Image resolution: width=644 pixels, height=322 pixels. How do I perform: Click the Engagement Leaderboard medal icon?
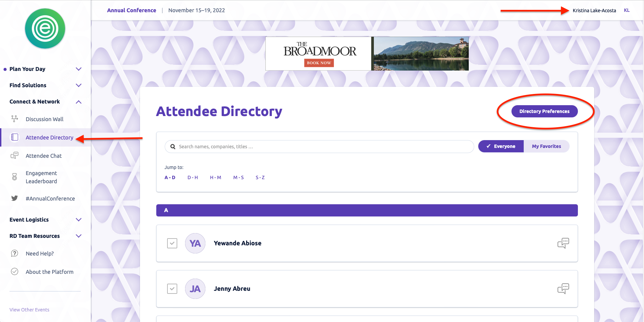[15, 177]
